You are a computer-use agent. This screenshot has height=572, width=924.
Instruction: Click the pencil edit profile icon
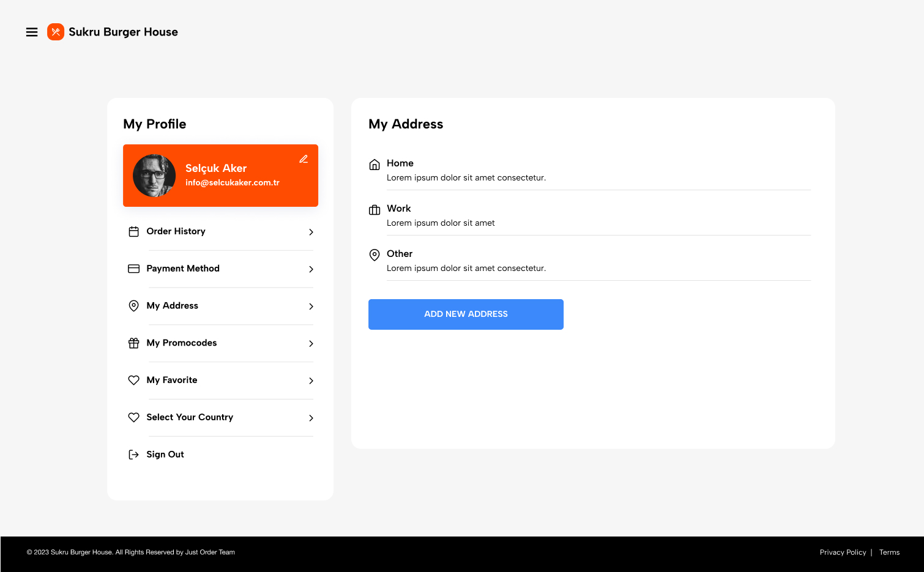(x=304, y=159)
